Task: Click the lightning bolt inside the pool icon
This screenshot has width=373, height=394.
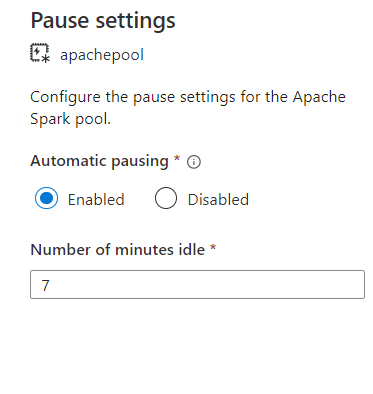Action: pyautogui.click(x=37, y=52)
